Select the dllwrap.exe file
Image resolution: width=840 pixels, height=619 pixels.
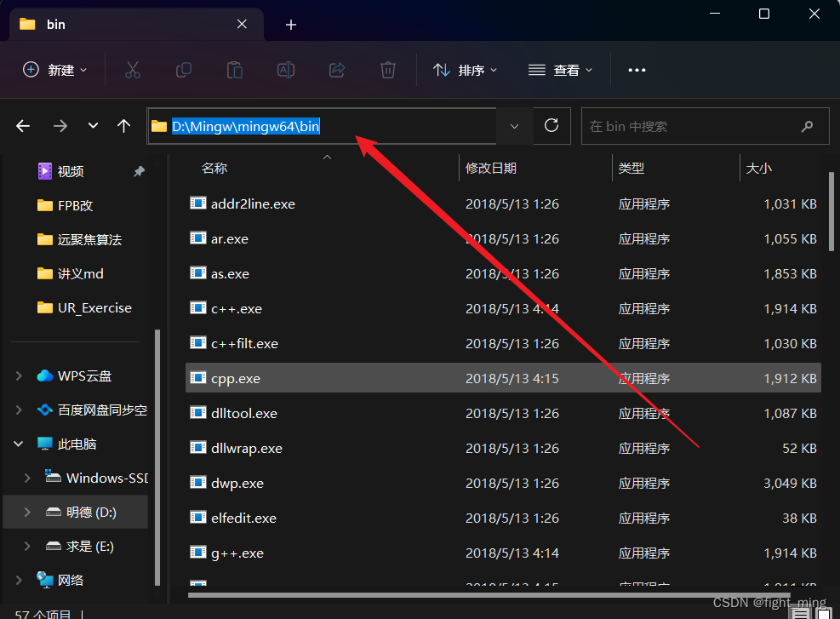point(503,448)
